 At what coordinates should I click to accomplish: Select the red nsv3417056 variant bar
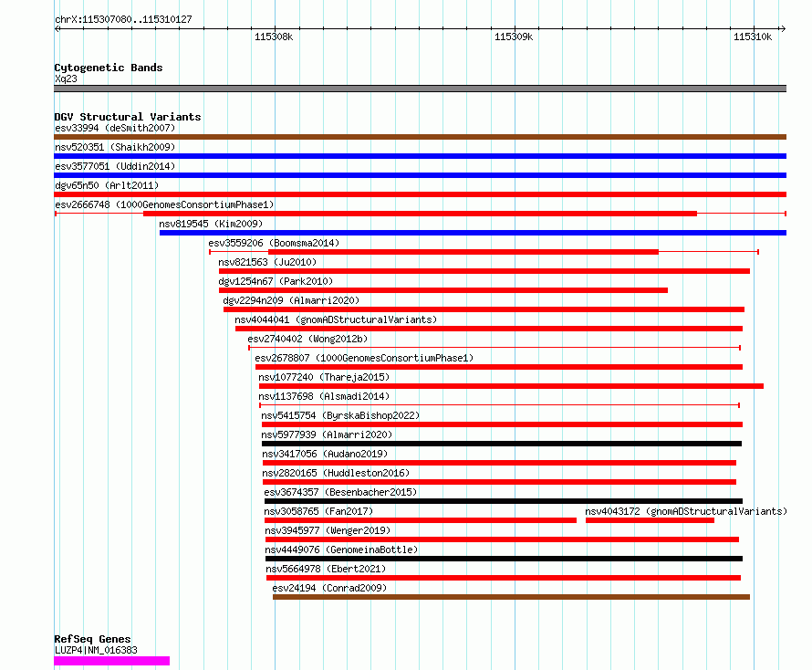[x=499, y=463]
